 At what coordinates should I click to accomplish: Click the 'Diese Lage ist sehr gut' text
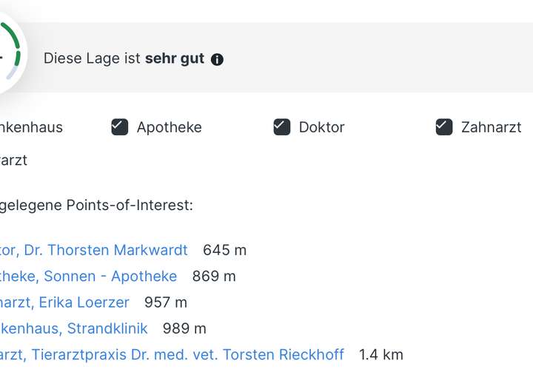124,58
